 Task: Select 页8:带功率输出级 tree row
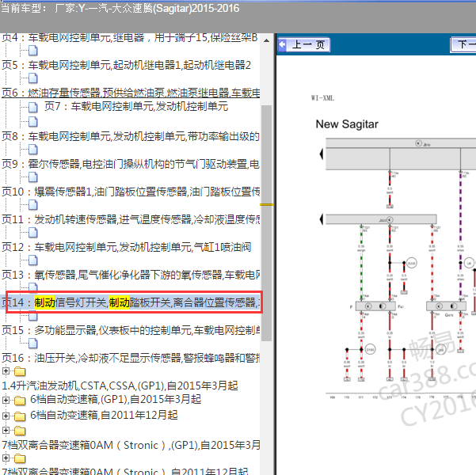click(131, 136)
